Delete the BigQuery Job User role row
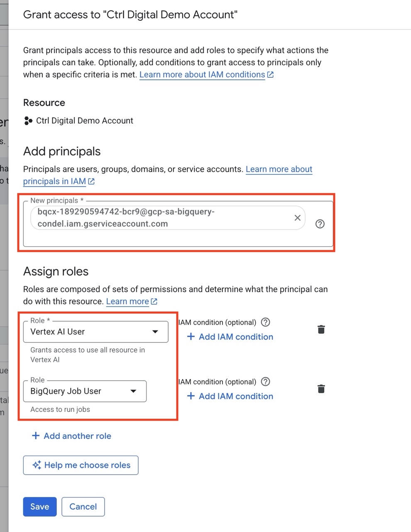 point(321,389)
